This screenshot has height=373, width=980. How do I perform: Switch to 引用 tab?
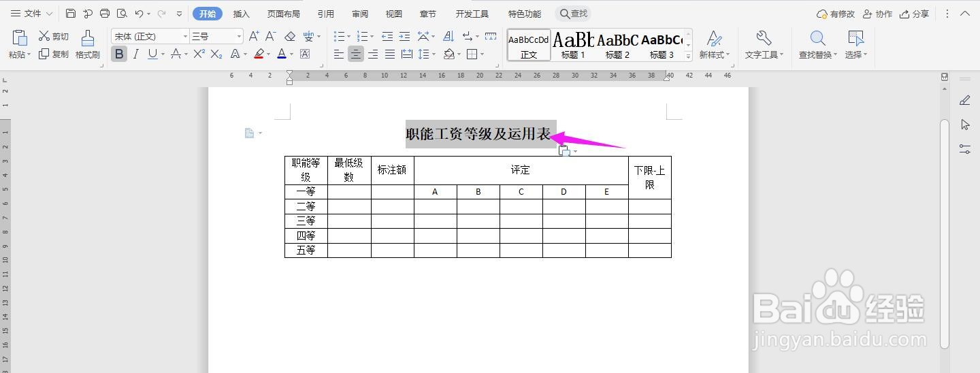[326, 14]
